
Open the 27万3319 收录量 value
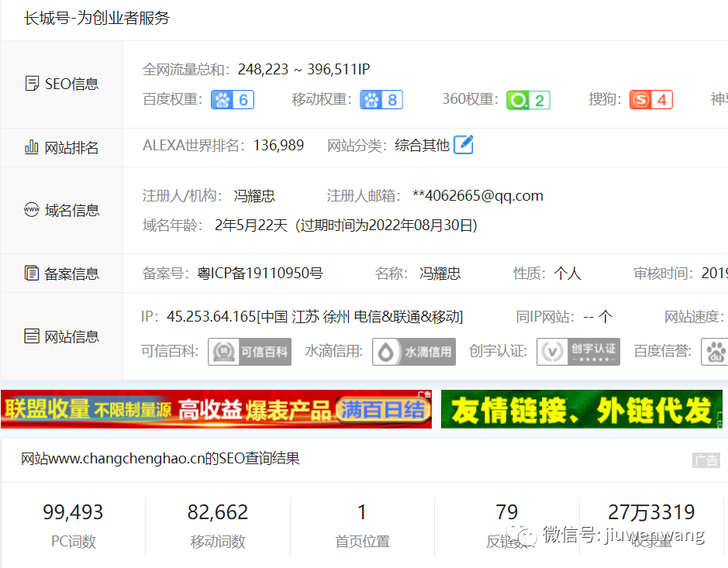pyautogui.click(x=651, y=512)
